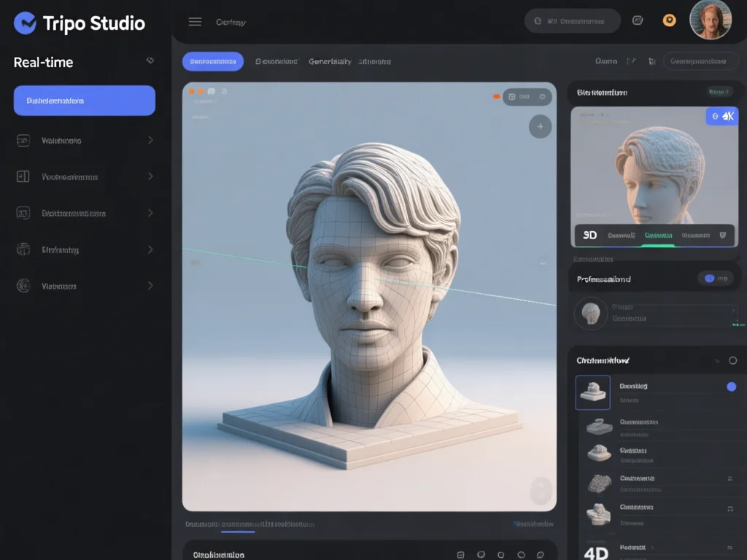Toggle the Professional switch in right panel

[716, 279]
